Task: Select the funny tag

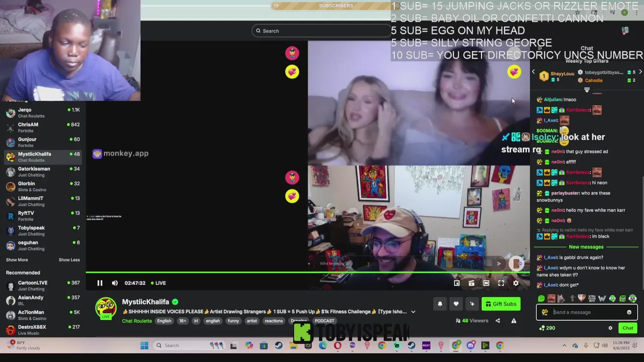Action: (x=233, y=321)
